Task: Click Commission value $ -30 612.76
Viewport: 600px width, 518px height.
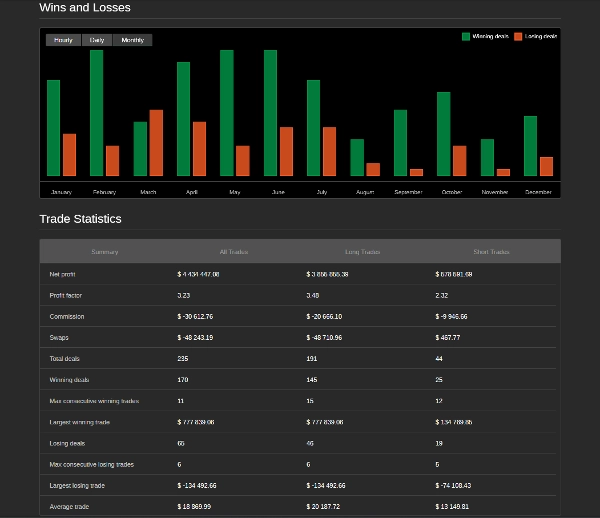Action: coord(195,316)
